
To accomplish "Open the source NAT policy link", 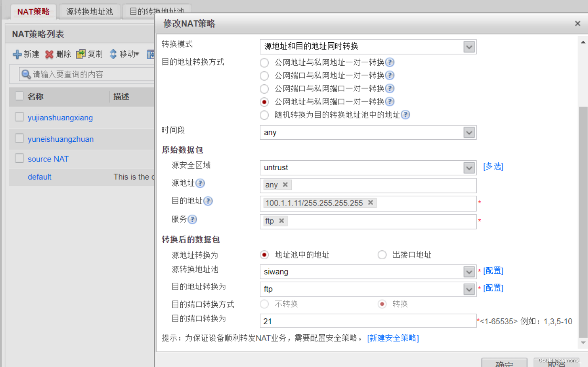I will click(x=48, y=159).
